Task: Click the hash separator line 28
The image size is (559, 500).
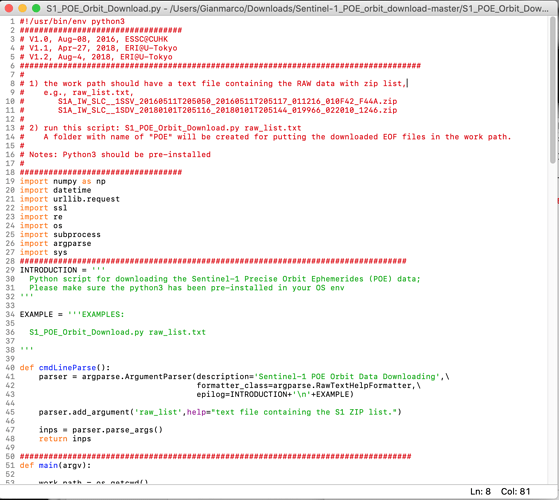Action: point(213,261)
